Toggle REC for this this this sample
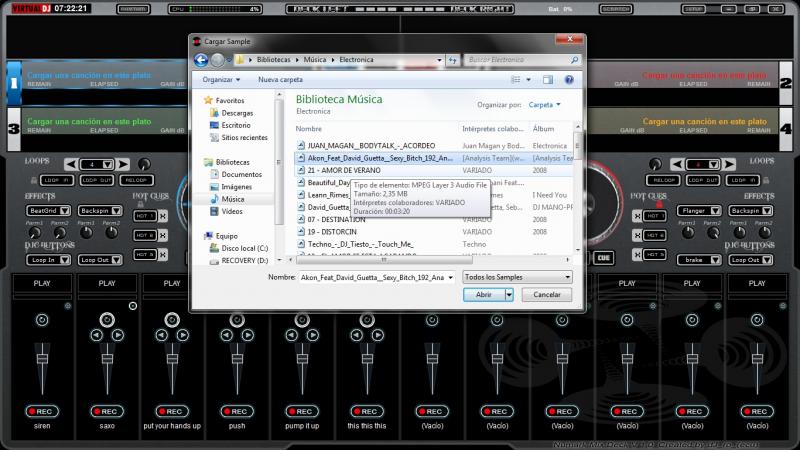The image size is (800, 450). click(x=367, y=411)
